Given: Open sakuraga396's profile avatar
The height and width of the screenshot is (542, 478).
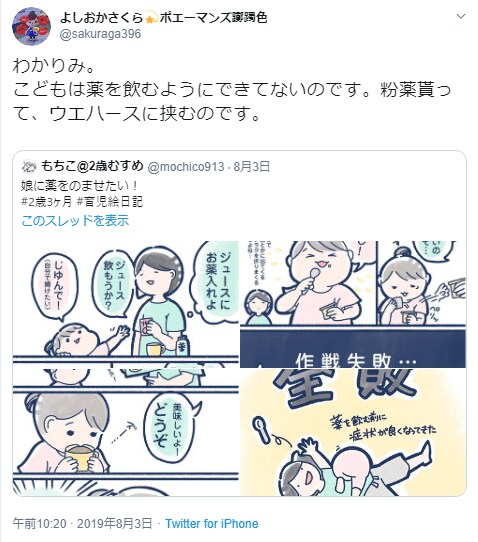Looking at the screenshot, I should click(x=31, y=26).
